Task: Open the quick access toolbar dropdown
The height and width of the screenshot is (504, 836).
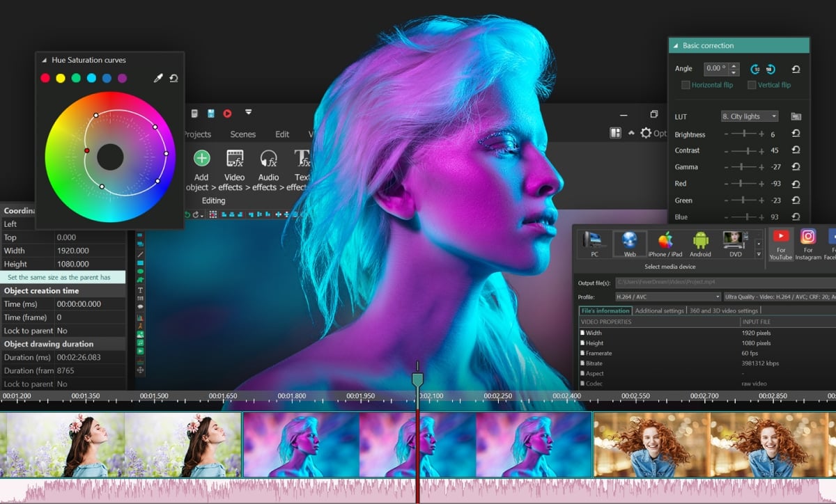Action: (248, 112)
